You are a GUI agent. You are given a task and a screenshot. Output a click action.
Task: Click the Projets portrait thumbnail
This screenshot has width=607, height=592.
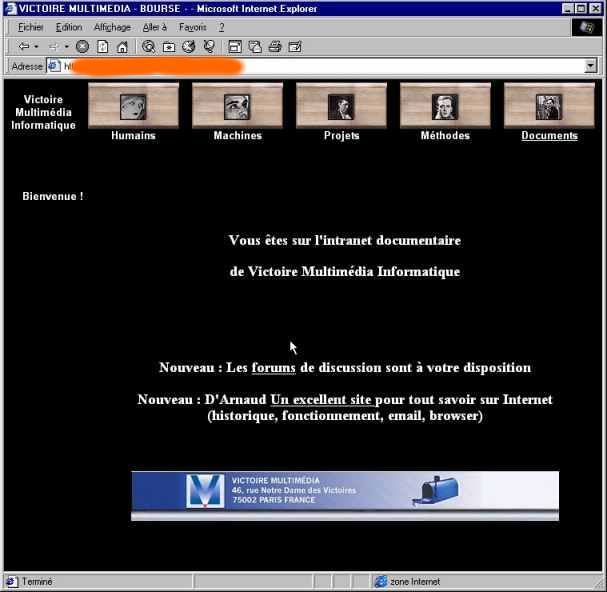[341, 105]
